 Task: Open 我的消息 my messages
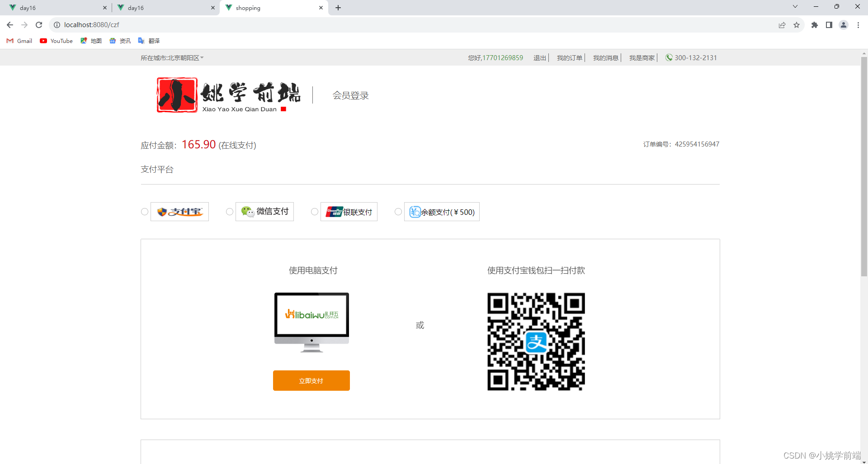[x=606, y=58]
